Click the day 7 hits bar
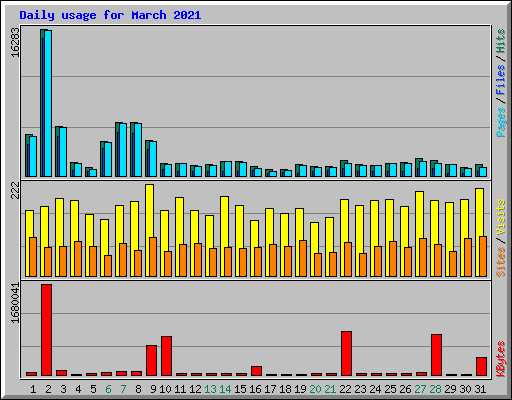The height and width of the screenshot is (400, 512). tap(117, 149)
